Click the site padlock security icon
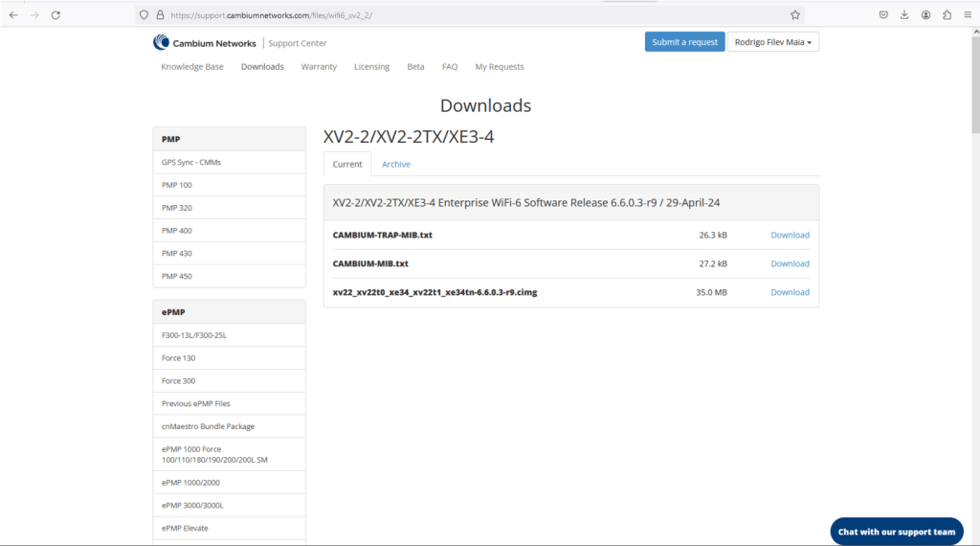The height and width of the screenshot is (546, 980). [x=159, y=15]
